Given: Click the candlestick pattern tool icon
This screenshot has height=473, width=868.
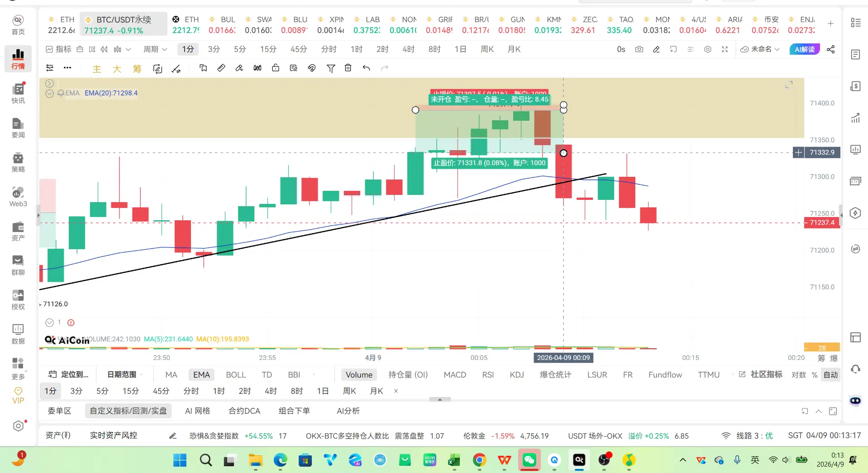Looking at the screenshot, I should 258,68.
